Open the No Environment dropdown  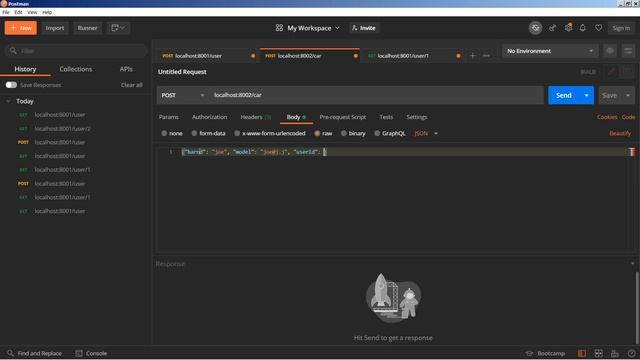point(550,51)
